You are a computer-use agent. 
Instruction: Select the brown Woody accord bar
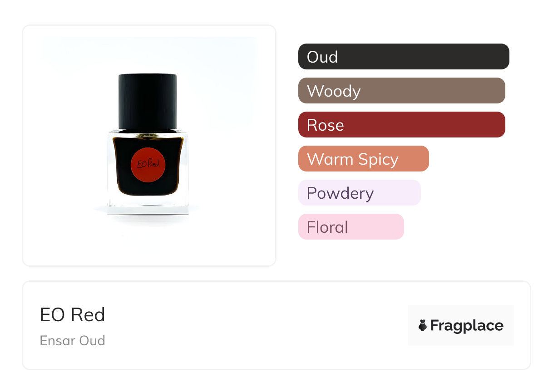(x=401, y=91)
